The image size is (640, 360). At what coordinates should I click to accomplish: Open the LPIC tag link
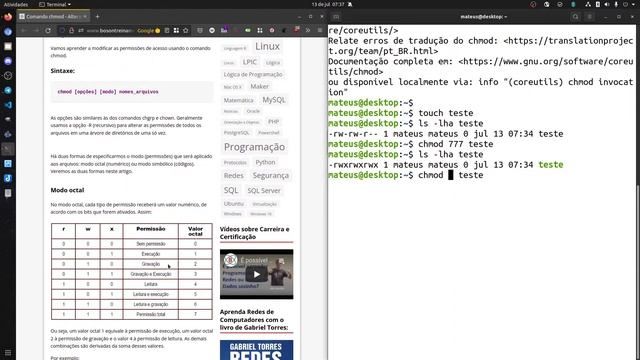point(249,62)
